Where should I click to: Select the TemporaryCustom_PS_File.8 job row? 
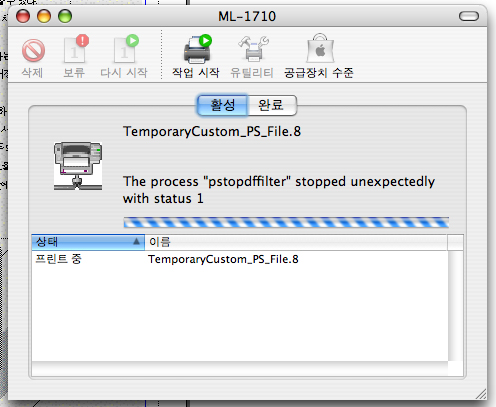tap(240, 259)
